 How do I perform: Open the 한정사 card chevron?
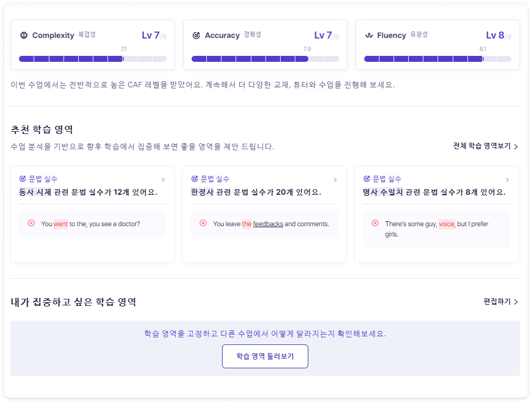pyautogui.click(x=335, y=180)
